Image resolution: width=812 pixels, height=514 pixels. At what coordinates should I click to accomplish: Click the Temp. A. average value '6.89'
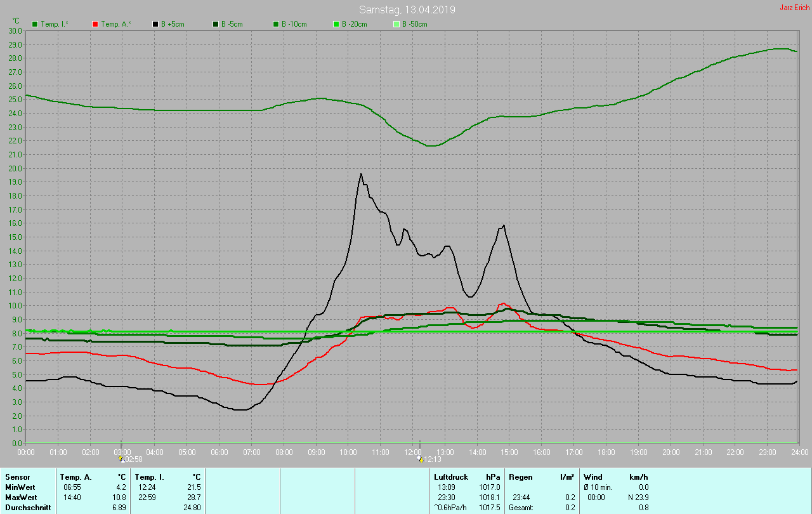tap(119, 507)
